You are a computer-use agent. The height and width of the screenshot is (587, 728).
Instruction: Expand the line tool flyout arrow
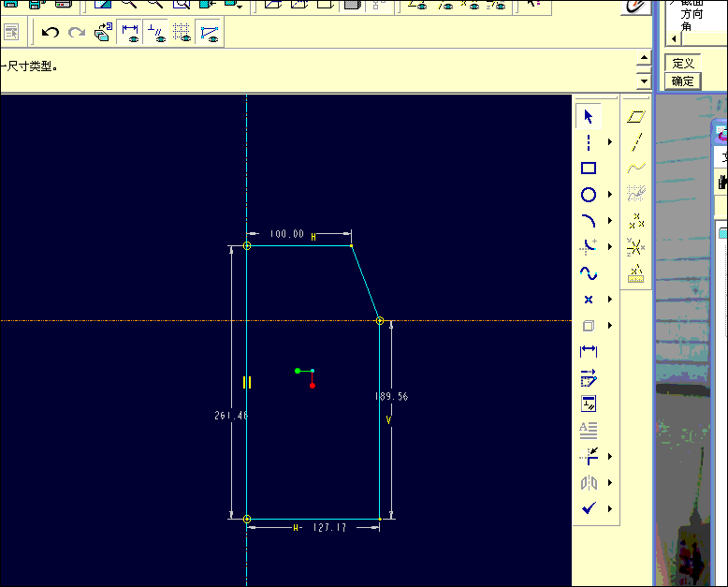(610, 142)
